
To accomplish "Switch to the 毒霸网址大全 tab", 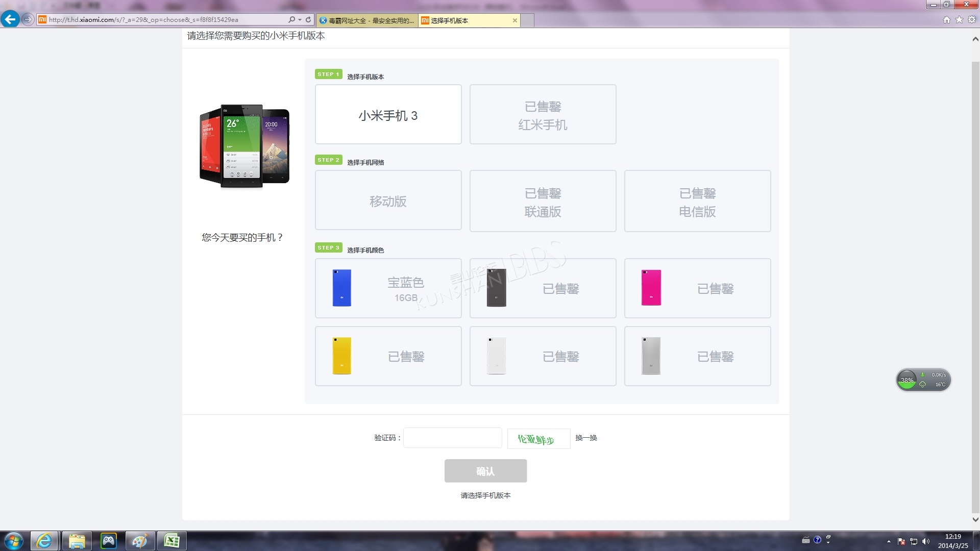I will pyautogui.click(x=367, y=20).
